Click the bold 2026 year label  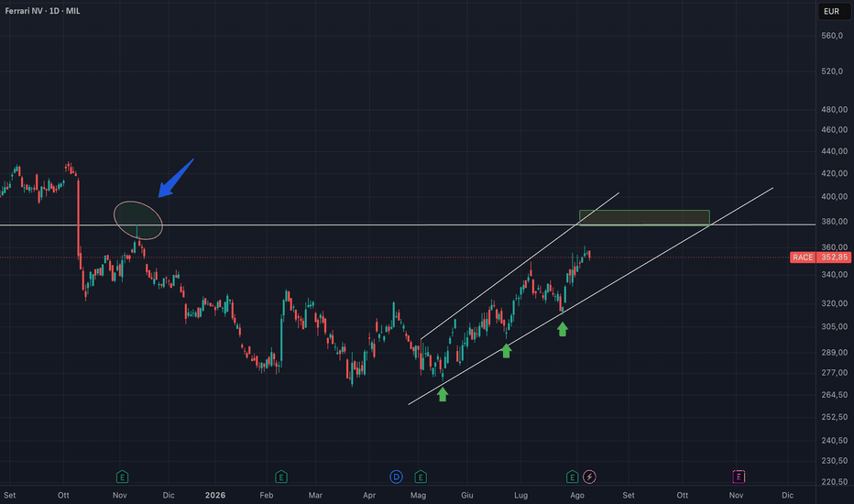click(215, 495)
